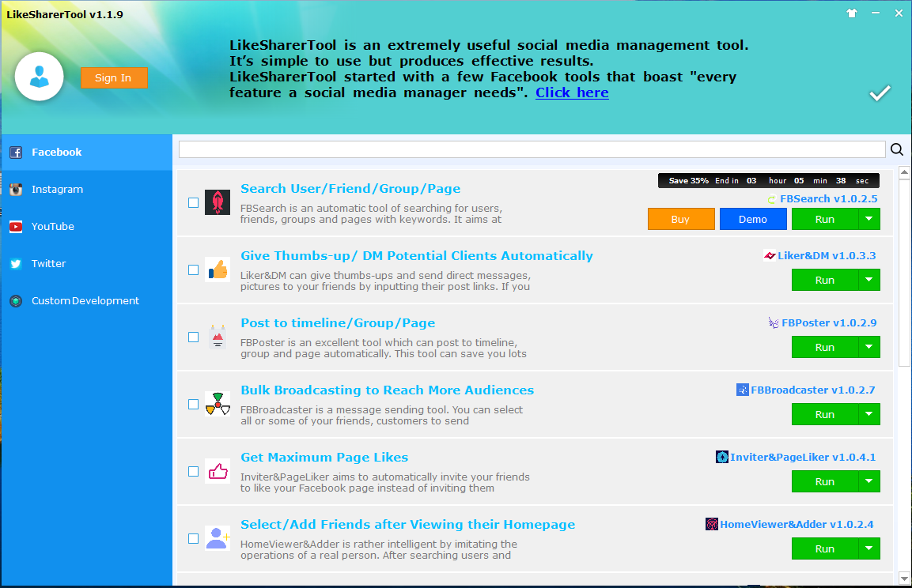Screen dimensions: 912x588
Task: Open the dropdown arrow next to HomeViewer&Adder Run
Action: (869, 548)
